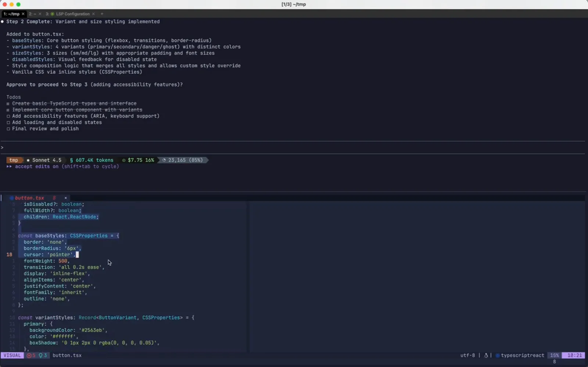Click the 'const variantStyles' declaration line
588x367 pixels.
(x=106, y=318)
